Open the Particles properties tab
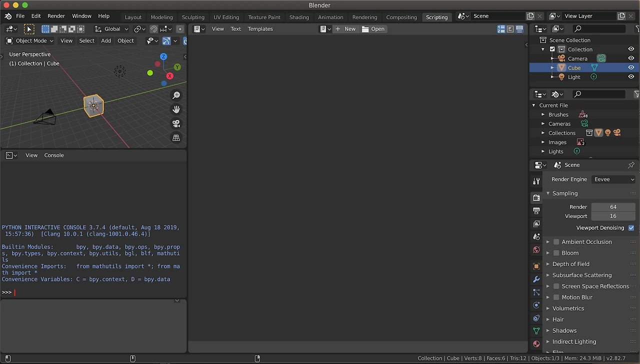This screenshot has height=364, width=640. pyautogui.click(x=536, y=292)
